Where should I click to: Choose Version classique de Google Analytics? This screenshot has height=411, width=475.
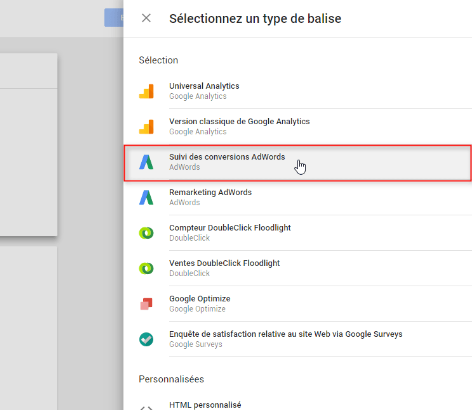coord(298,127)
